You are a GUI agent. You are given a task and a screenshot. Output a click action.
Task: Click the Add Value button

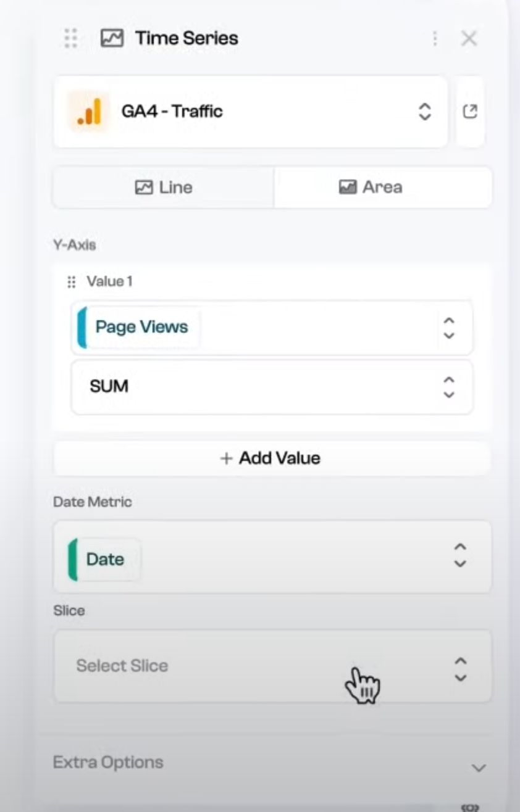(x=272, y=458)
